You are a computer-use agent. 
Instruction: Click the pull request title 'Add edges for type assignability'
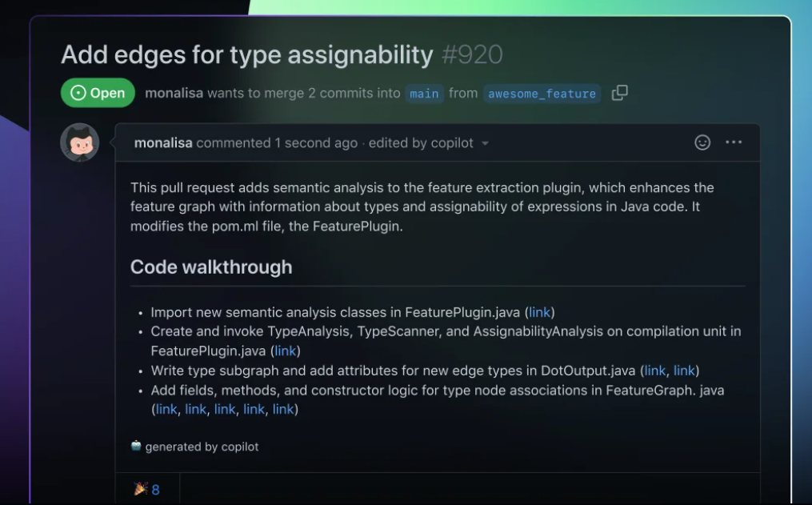click(x=247, y=54)
